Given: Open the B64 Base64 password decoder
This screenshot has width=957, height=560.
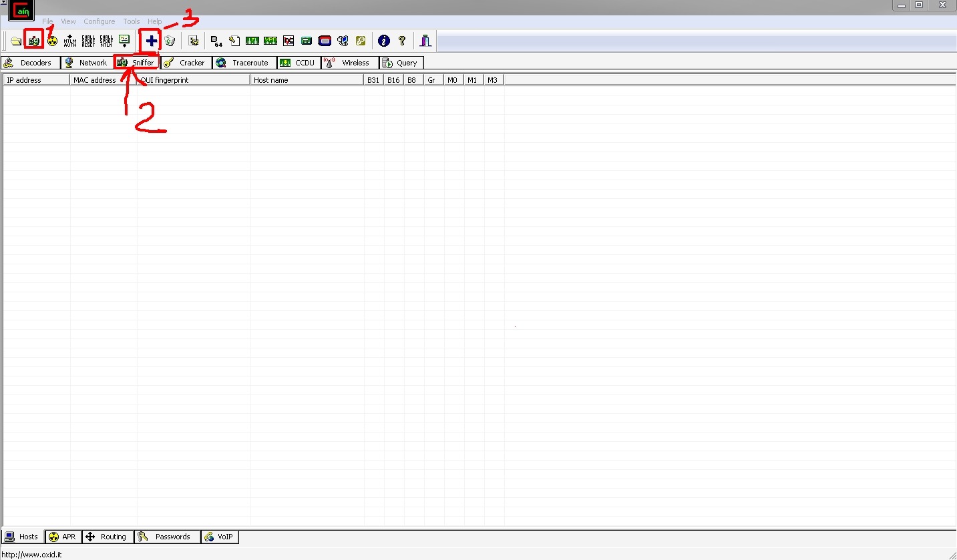Looking at the screenshot, I should [x=216, y=41].
